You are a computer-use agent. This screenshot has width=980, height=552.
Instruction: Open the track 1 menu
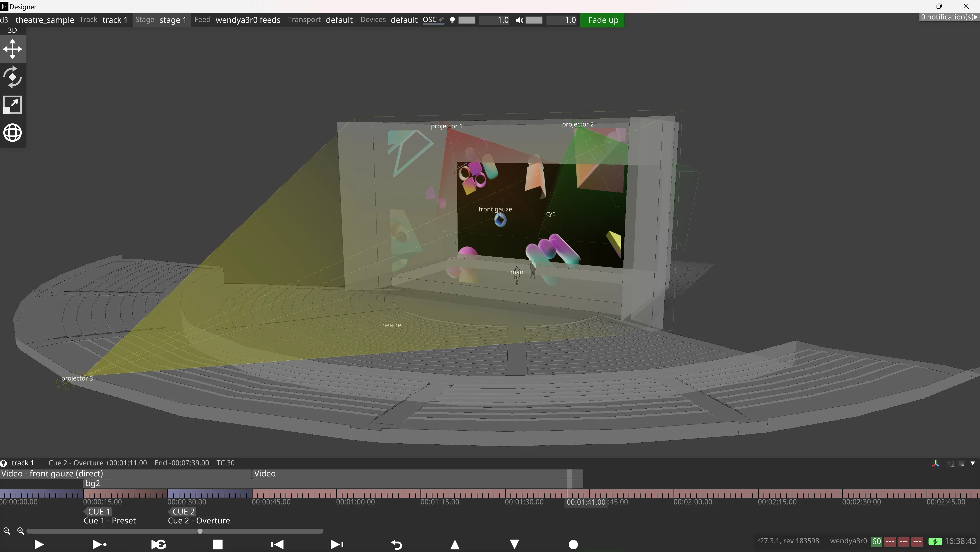click(x=115, y=20)
